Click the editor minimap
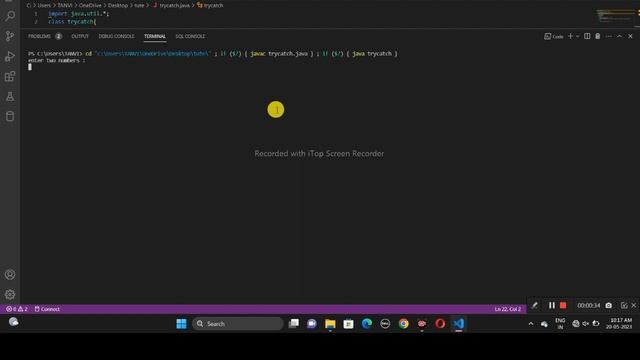This screenshot has width=640, height=360. (616, 17)
